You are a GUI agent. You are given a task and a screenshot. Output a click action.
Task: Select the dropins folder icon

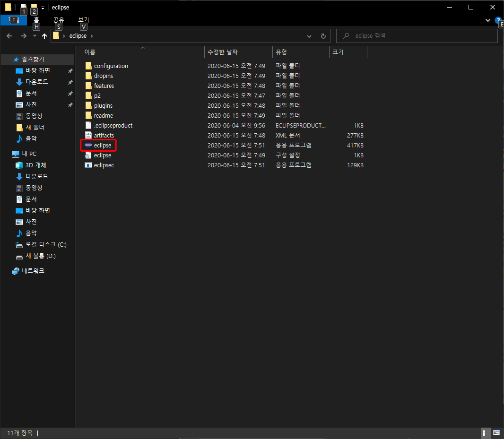(x=88, y=76)
